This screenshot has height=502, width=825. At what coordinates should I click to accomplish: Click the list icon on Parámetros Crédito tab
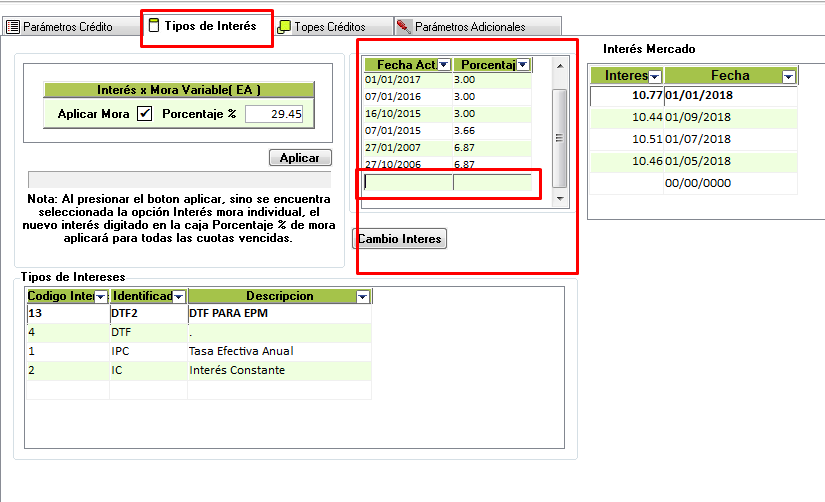coord(13,27)
